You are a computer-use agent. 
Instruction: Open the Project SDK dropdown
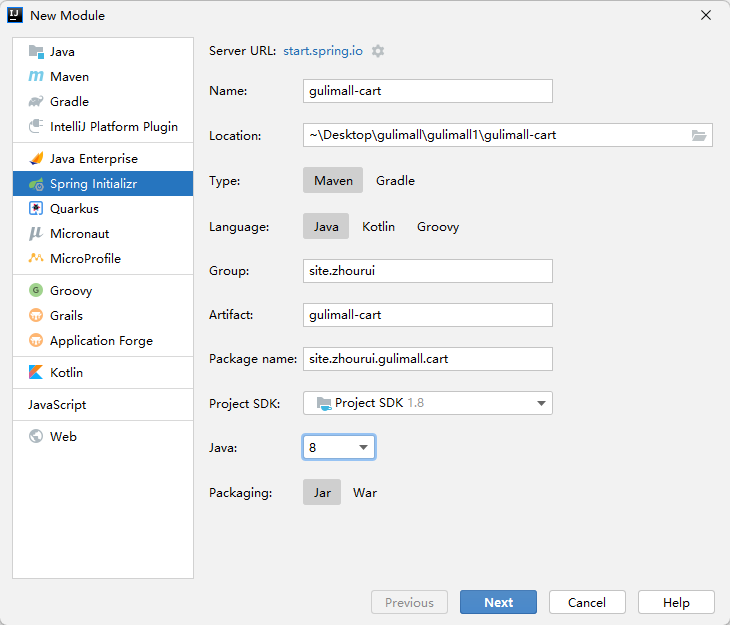pos(427,403)
